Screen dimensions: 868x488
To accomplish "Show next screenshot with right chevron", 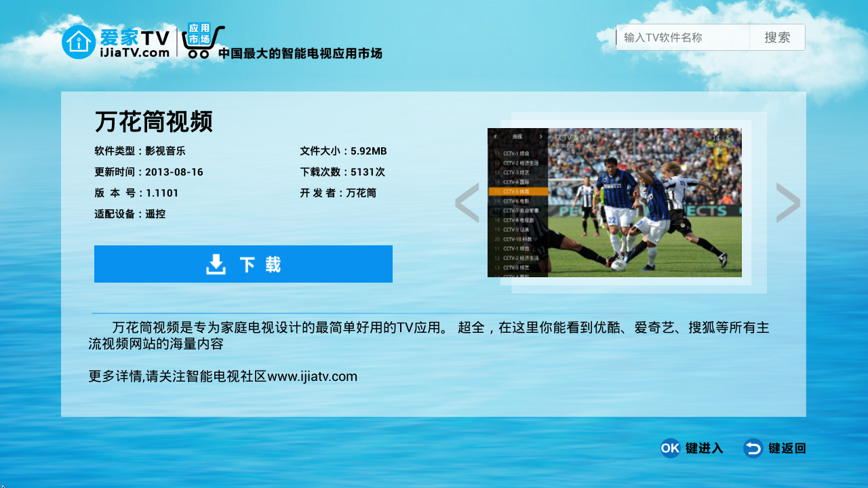I will coord(788,203).
